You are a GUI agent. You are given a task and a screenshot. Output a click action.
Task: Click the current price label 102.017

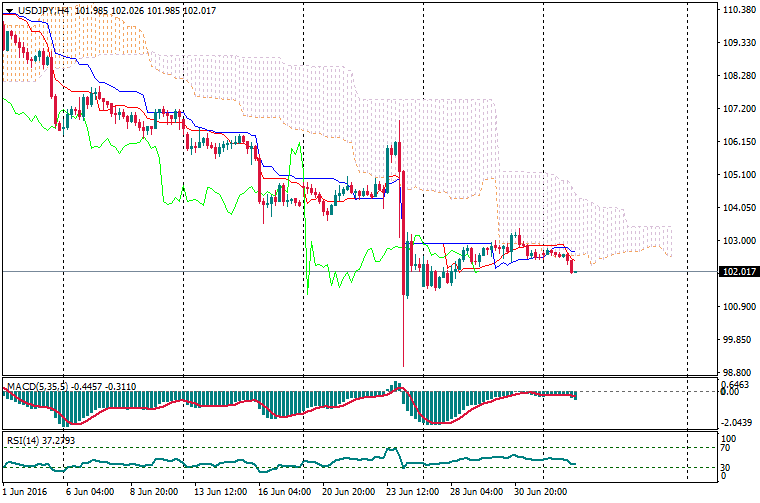739,271
